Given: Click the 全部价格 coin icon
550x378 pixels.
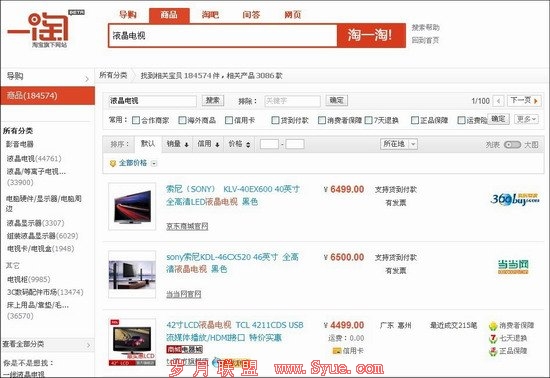Looking at the screenshot, I should tap(113, 163).
